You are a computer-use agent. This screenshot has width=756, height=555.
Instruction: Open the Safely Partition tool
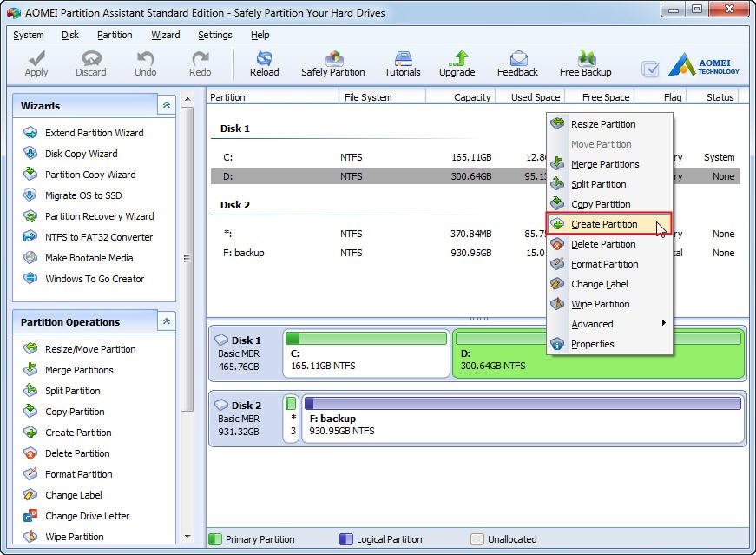pos(333,63)
